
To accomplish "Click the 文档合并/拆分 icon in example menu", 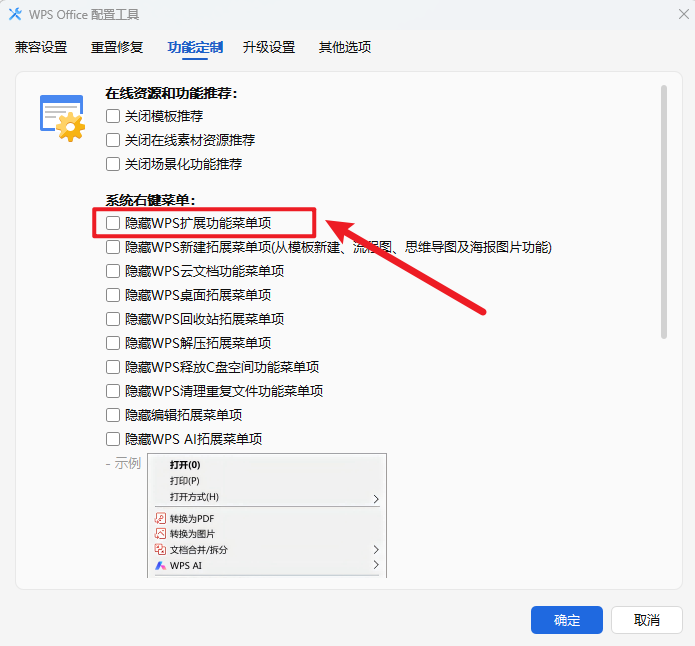I will tap(160, 549).
